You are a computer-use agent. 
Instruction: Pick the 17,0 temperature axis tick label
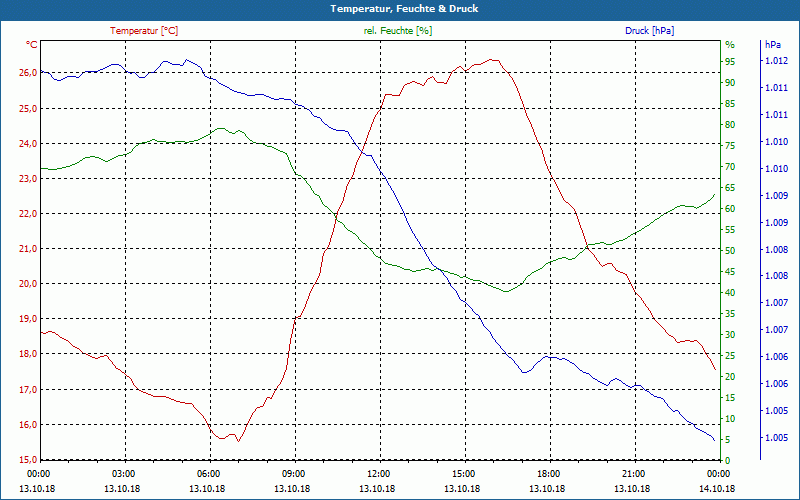point(28,390)
